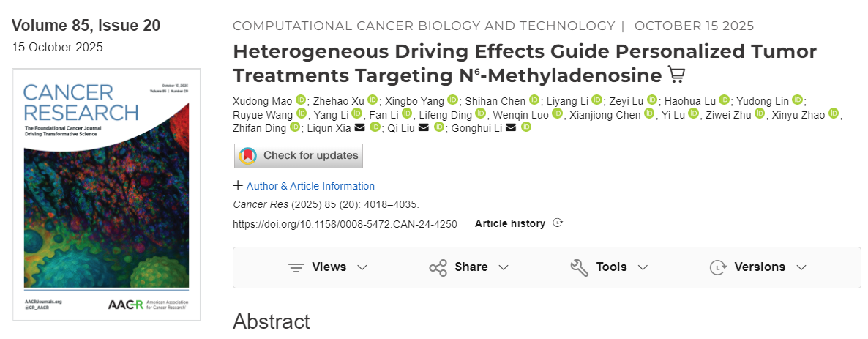Click ORCID icon after Xinyu Zhao

pos(834,114)
